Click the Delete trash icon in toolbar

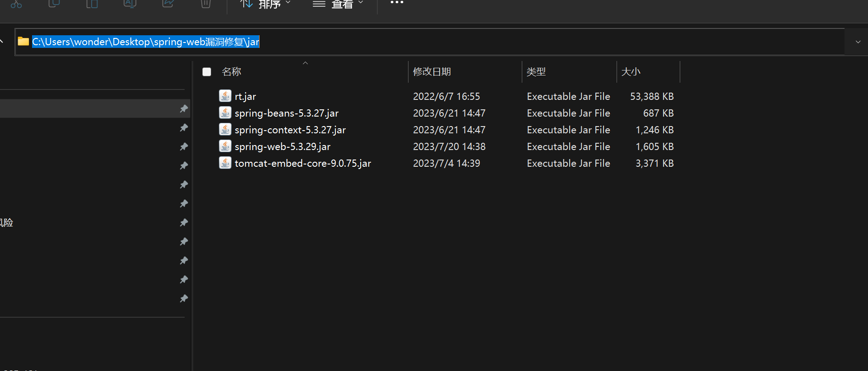point(206,4)
